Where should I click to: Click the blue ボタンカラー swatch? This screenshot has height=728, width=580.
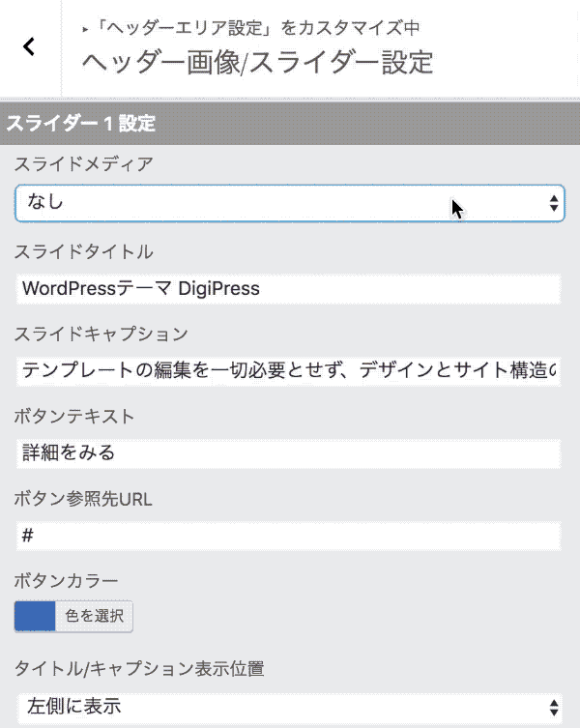coord(35,617)
